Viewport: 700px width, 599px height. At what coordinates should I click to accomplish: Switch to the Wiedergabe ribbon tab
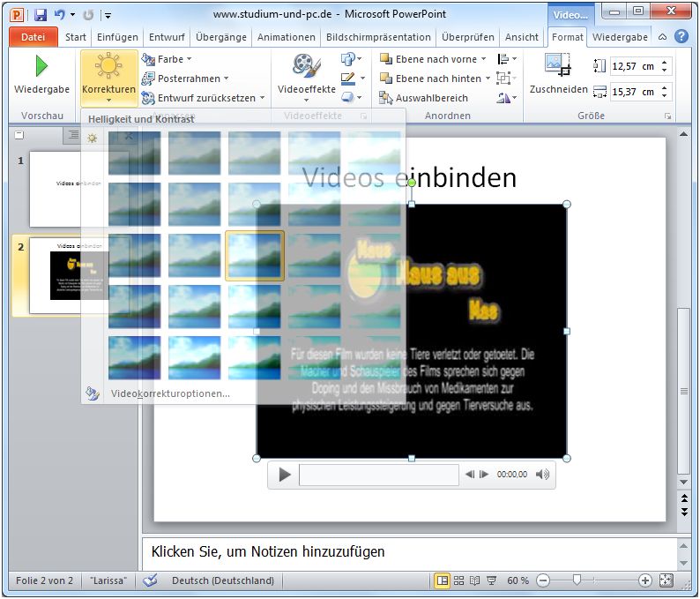coord(620,37)
